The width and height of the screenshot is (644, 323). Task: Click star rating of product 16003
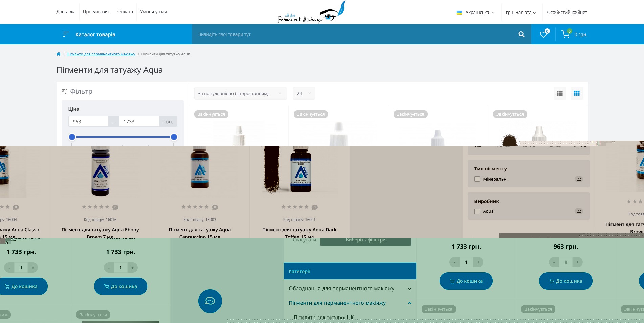tap(195, 207)
